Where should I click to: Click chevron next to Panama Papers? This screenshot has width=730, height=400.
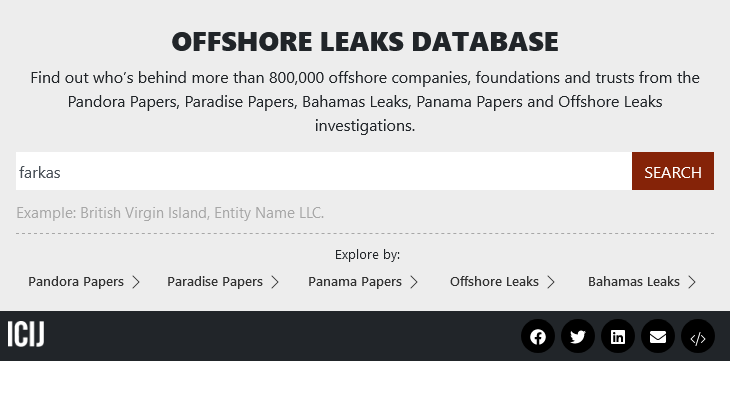(414, 282)
